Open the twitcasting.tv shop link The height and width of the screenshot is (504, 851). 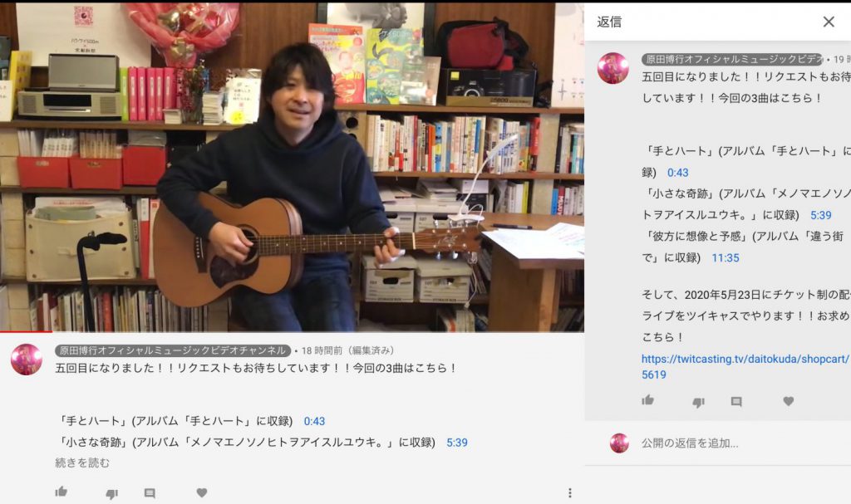[x=746, y=366]
